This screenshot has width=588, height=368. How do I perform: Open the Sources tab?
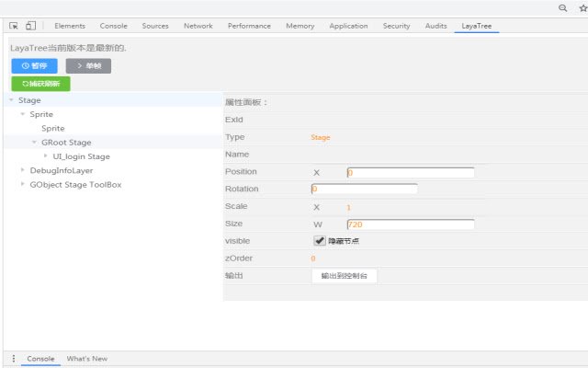(155, 26)
